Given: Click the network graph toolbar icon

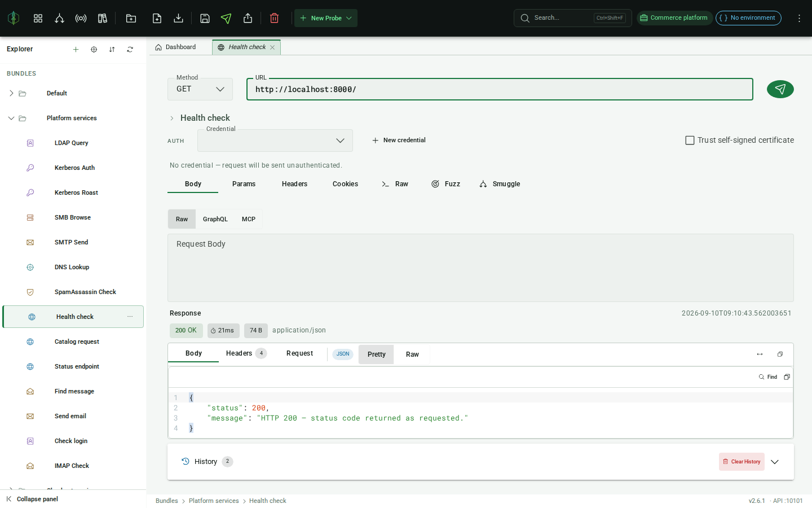Looking at the screenshot, I should point(59,18).
